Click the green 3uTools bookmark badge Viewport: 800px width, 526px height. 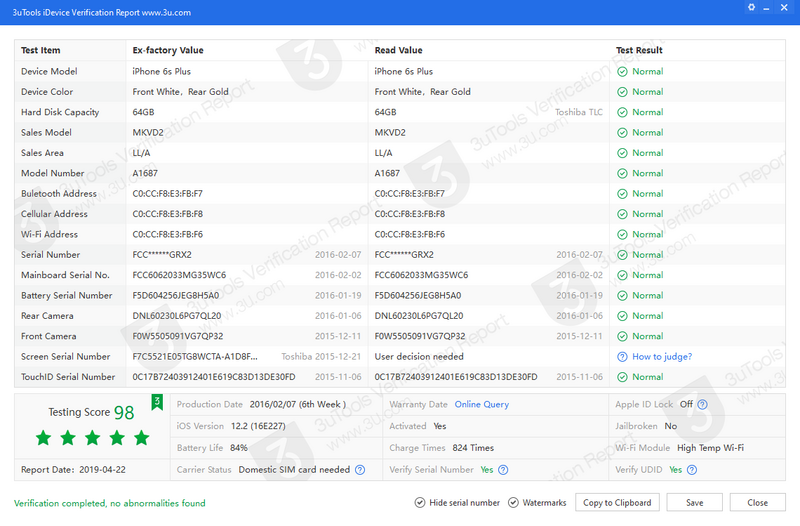pos(157,402)
